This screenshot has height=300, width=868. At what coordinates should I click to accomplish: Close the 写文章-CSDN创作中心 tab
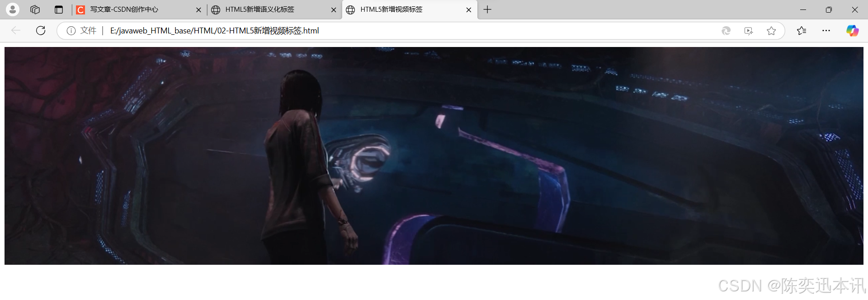[198, 10]
